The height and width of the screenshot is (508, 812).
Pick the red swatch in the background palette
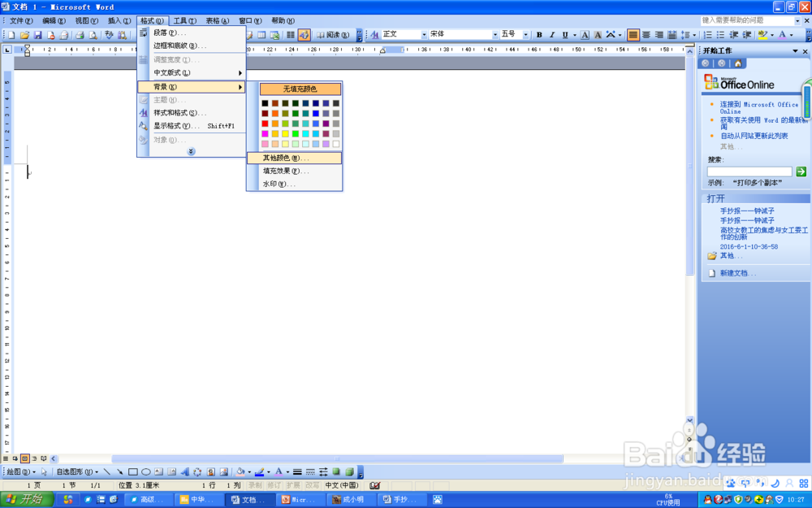(x=266, y=124)
